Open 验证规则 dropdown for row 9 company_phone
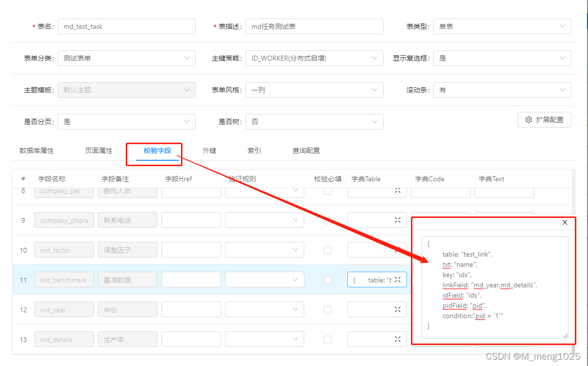 (265, 220)
